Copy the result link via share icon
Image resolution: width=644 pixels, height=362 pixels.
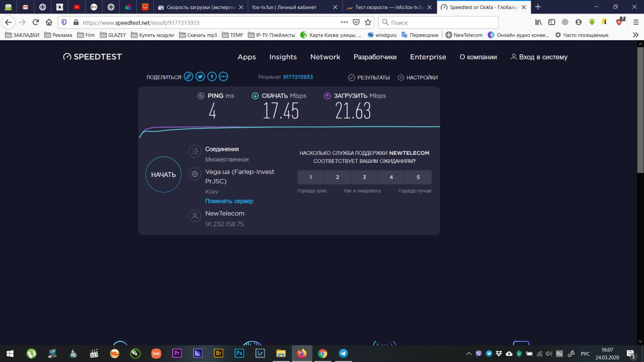(188, 77)
